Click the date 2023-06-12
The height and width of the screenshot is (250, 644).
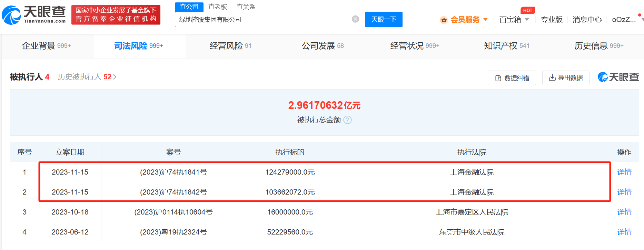point(70,232)
